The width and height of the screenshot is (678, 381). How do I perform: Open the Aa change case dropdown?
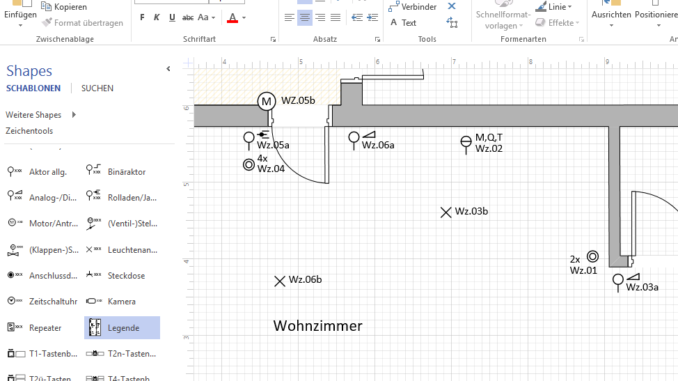pyautogui.click(x=206, y=18)
